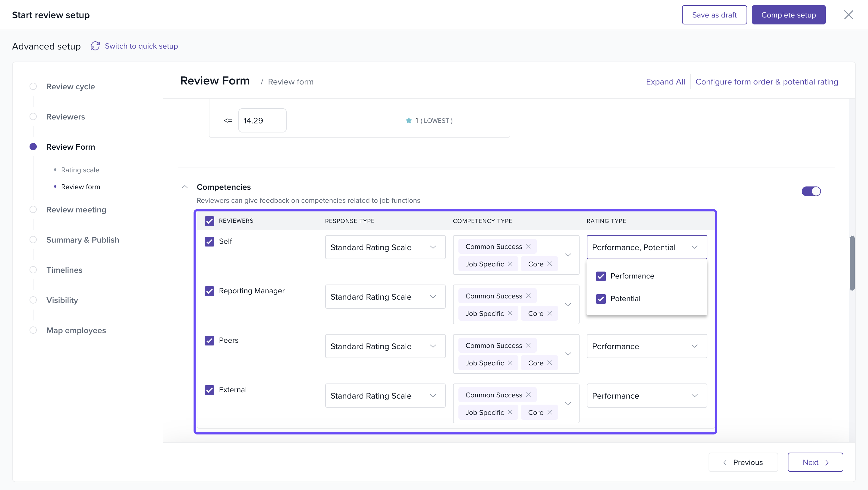Open Response Type dropdown for Reporting Manager
868x490 pixels.
tap(385, 297)
